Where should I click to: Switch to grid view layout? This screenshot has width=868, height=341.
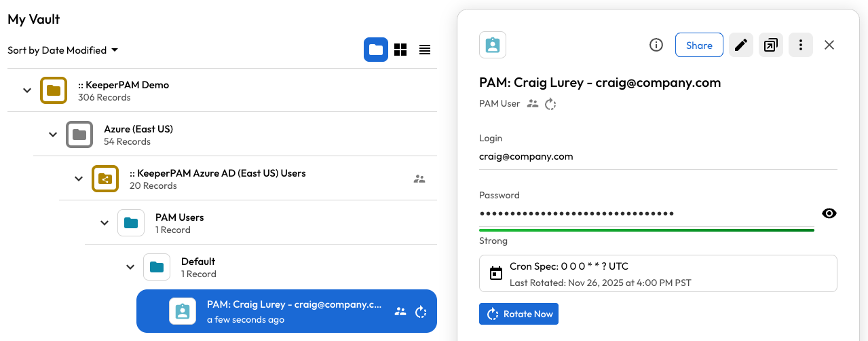[x=400, y=50]
